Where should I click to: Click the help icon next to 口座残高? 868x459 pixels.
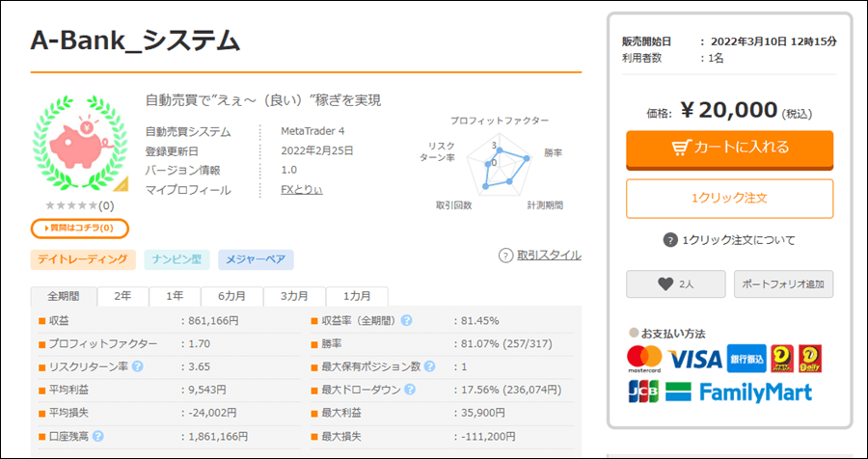(x=98, y=436)
